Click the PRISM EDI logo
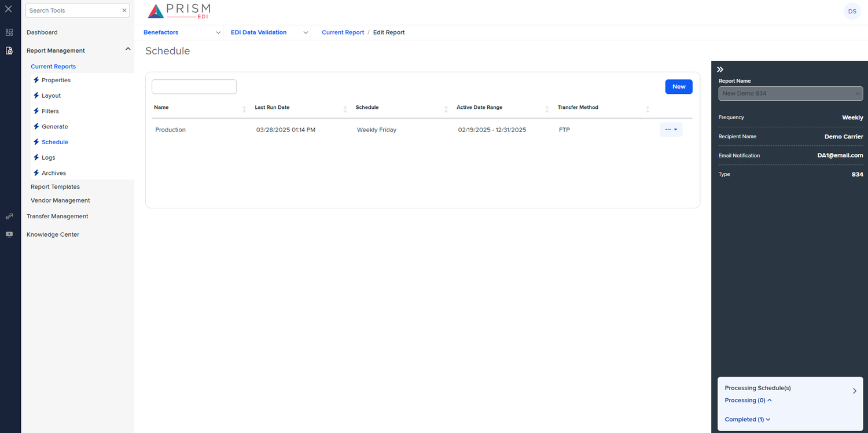868x433 pixels. (x=178, y=10)
